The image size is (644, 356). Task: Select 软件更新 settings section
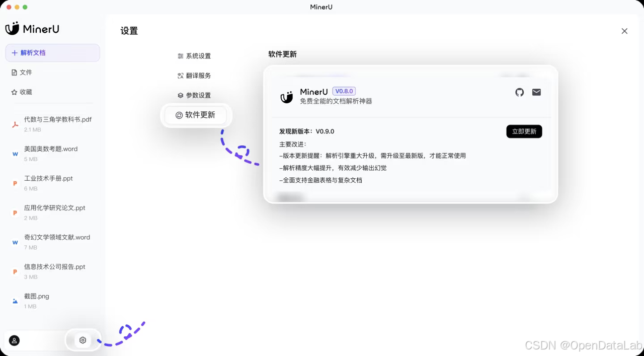[x=196, y=115]
